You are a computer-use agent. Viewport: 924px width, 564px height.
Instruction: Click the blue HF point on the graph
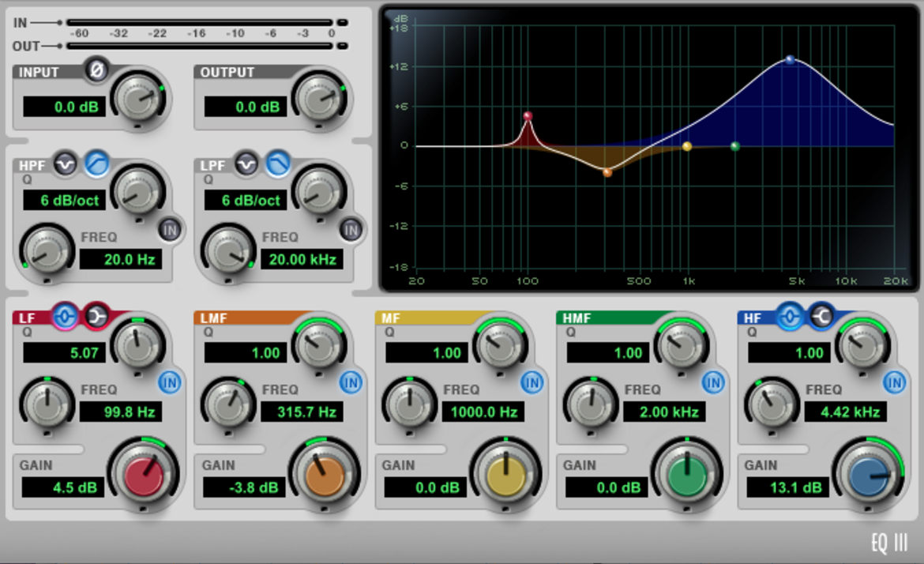791,59
